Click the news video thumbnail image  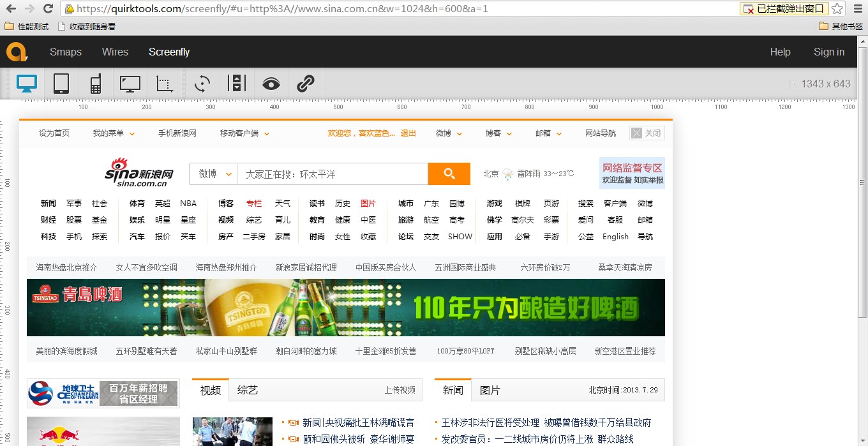232,431
